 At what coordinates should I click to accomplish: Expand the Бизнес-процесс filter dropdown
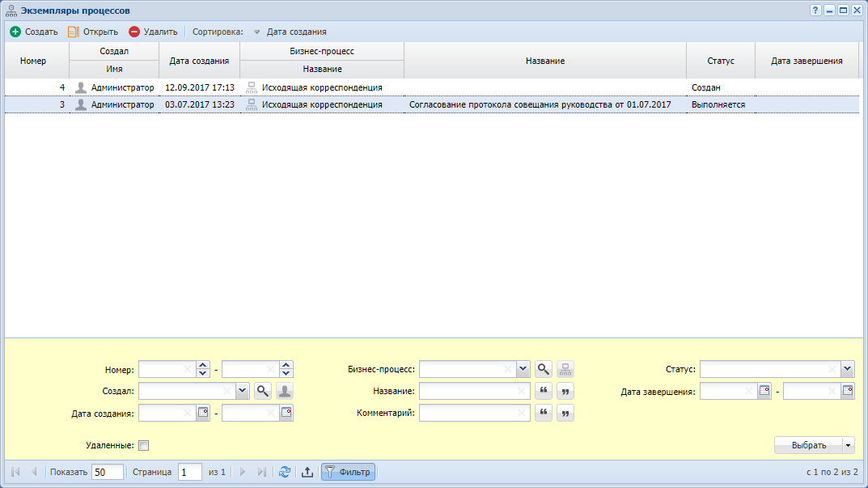[x=523, y=369]
